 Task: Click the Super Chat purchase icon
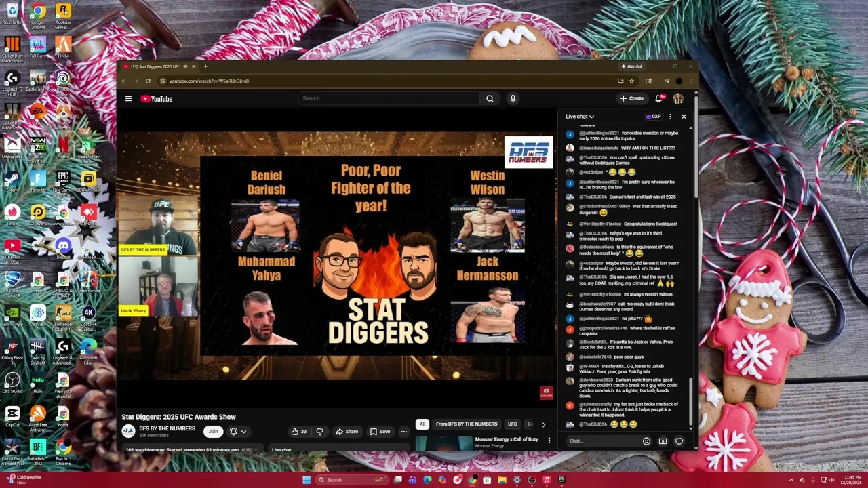click(663, 441)
